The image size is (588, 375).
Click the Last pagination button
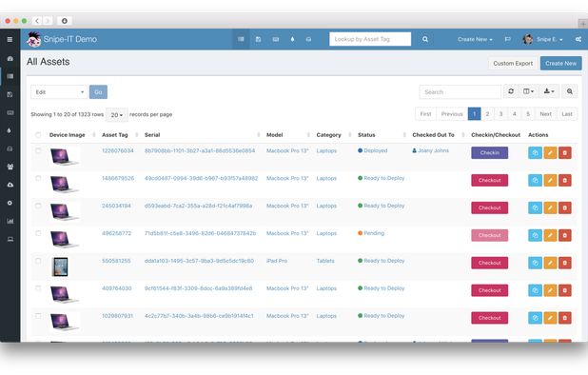tap(567, 114)
